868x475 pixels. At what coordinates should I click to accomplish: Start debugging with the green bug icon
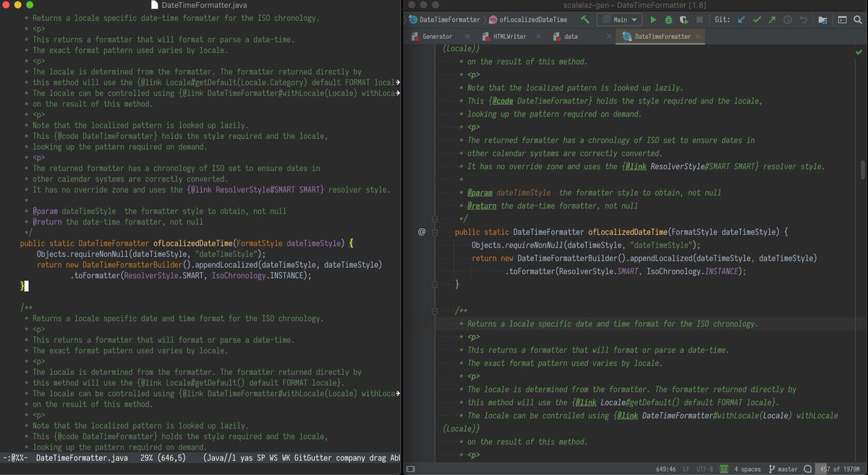(669, 20)
